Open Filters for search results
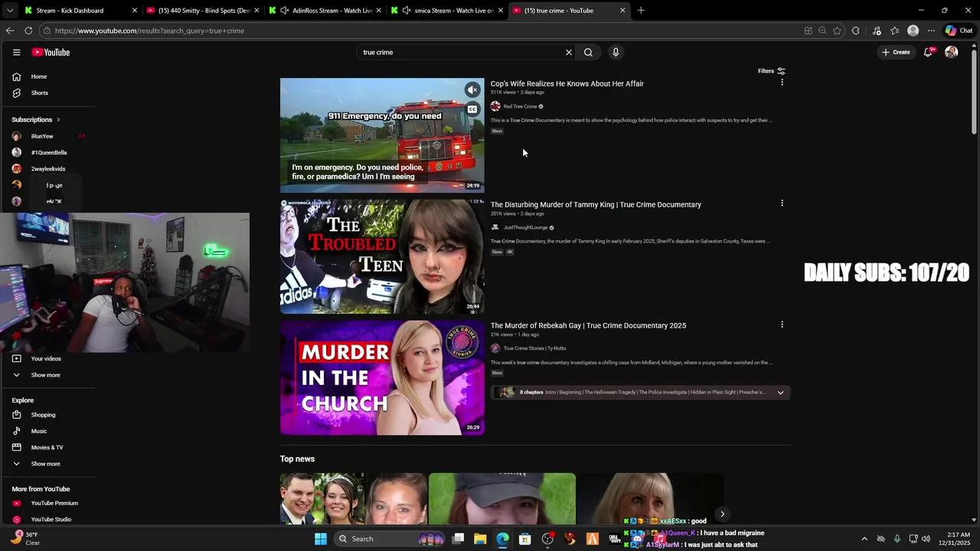Image resolution: width=980 pixels, height=551 pixels. [772, 71]
